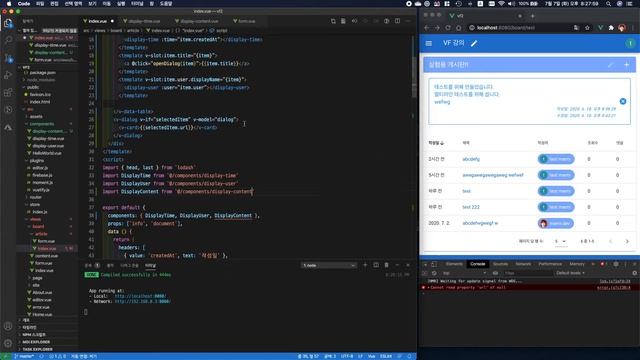
Task: Open Accounts icon at activity bar bottom
Action: 8,326
